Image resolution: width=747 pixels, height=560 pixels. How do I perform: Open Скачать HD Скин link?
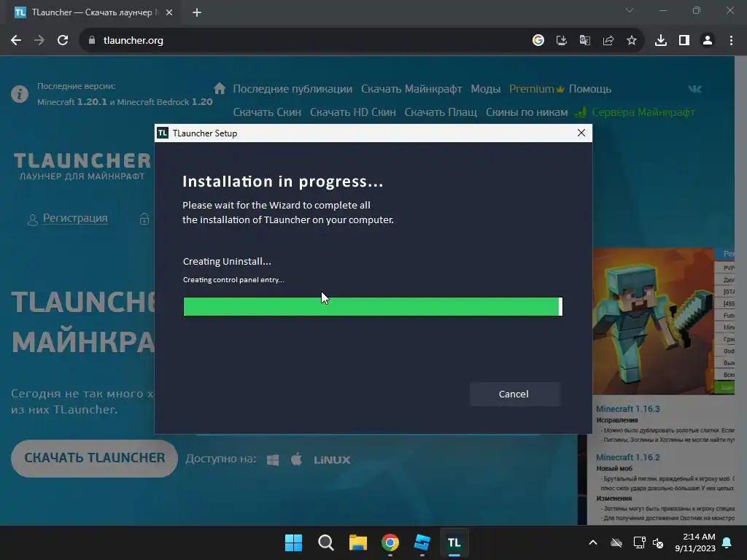pyautogui.click(x=352, y=112)
